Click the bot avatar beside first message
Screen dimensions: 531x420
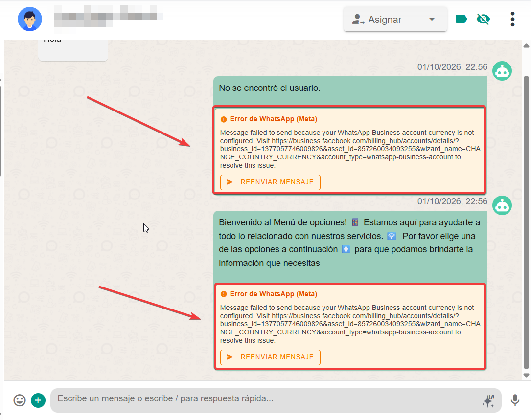coord(502,71)
